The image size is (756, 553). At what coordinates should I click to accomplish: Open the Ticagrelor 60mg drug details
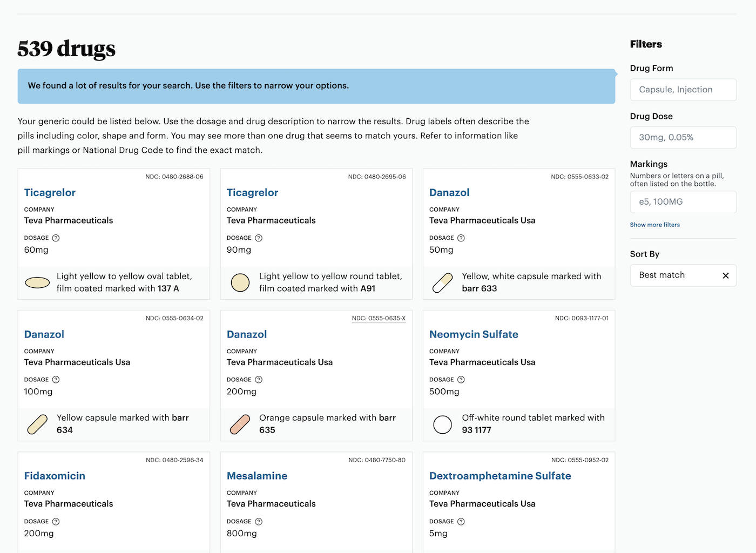[x=50, y=192]
